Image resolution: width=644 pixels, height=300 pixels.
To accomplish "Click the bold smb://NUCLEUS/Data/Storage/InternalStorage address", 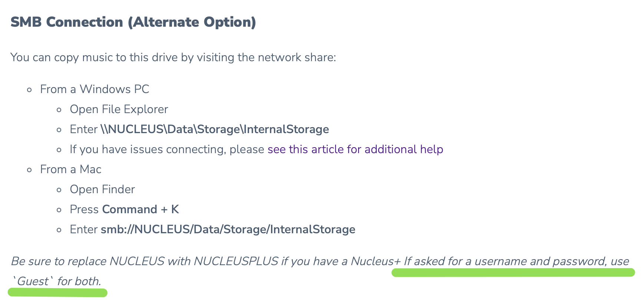I will tap(228, 230).
